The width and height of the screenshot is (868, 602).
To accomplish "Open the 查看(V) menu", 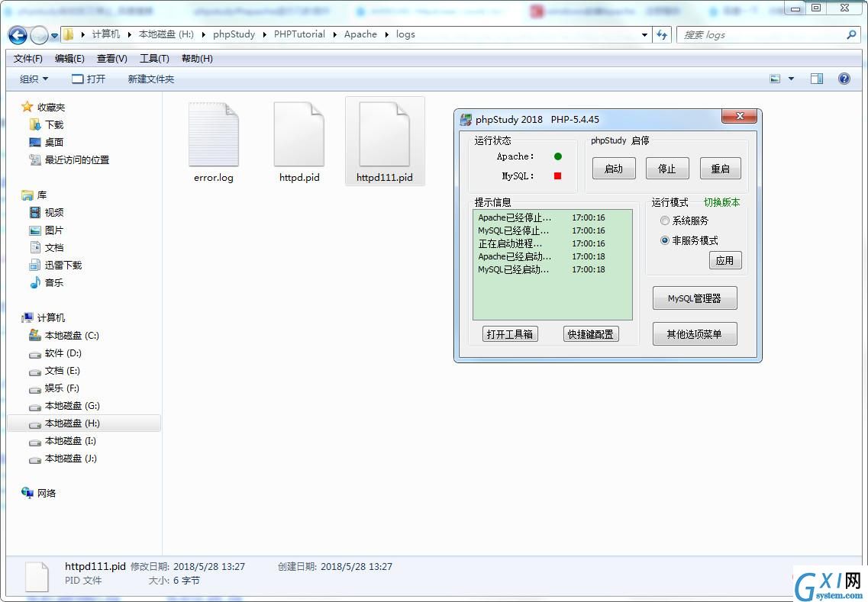I will pyautogui.click(x=111, y=59).
